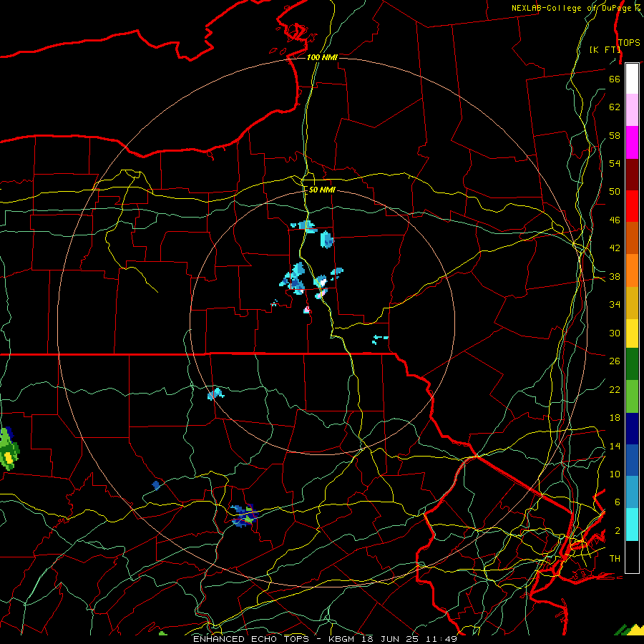
Task: Click the magenta legend swatch
Action: (x=632, y=142)
